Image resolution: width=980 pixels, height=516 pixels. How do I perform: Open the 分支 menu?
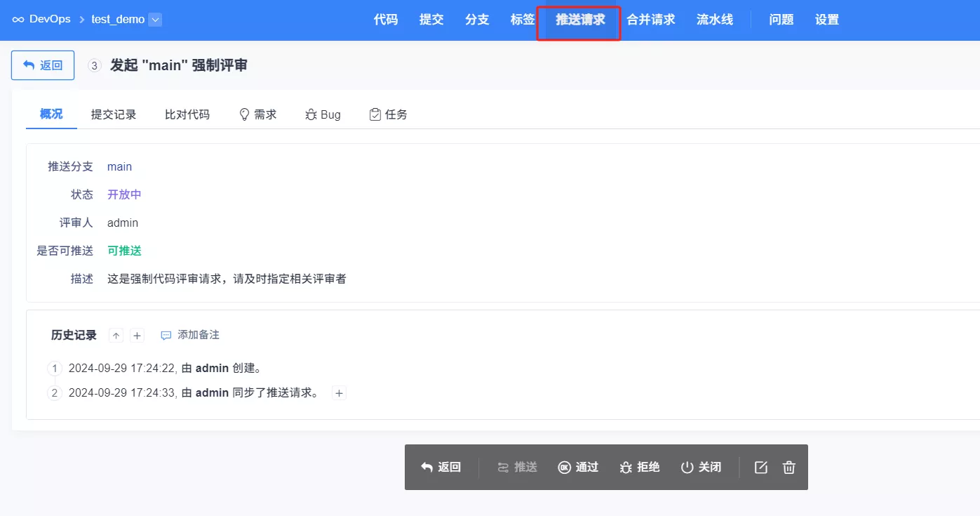click(x=477, y=20)
